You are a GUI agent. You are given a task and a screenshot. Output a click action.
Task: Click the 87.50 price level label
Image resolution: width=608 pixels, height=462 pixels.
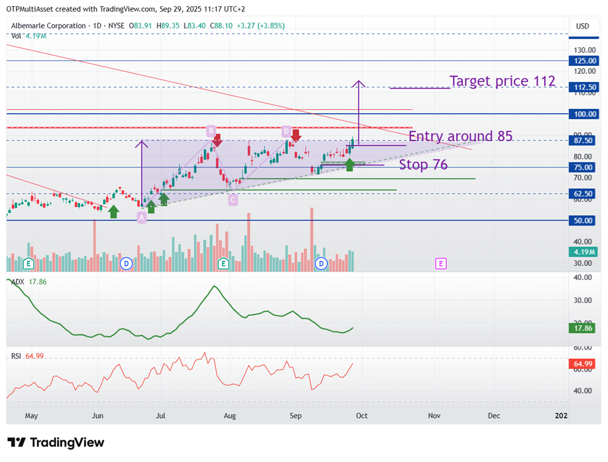582,140
